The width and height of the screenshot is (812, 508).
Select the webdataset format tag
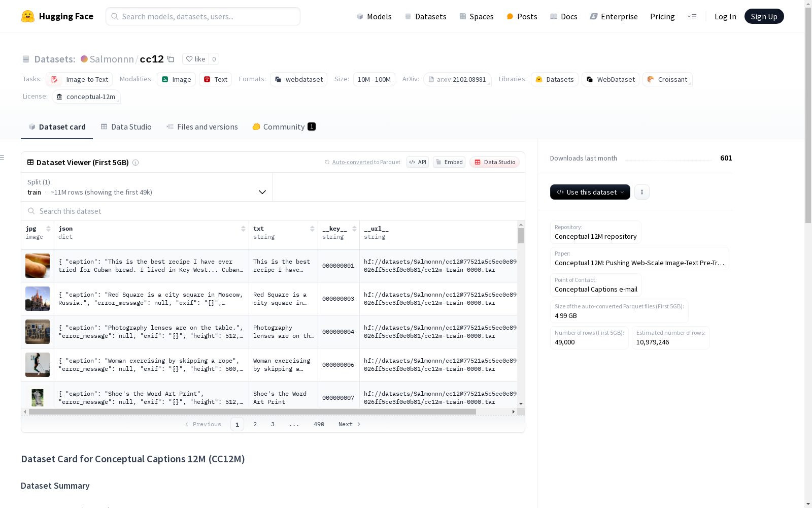(x=298, y=79)
